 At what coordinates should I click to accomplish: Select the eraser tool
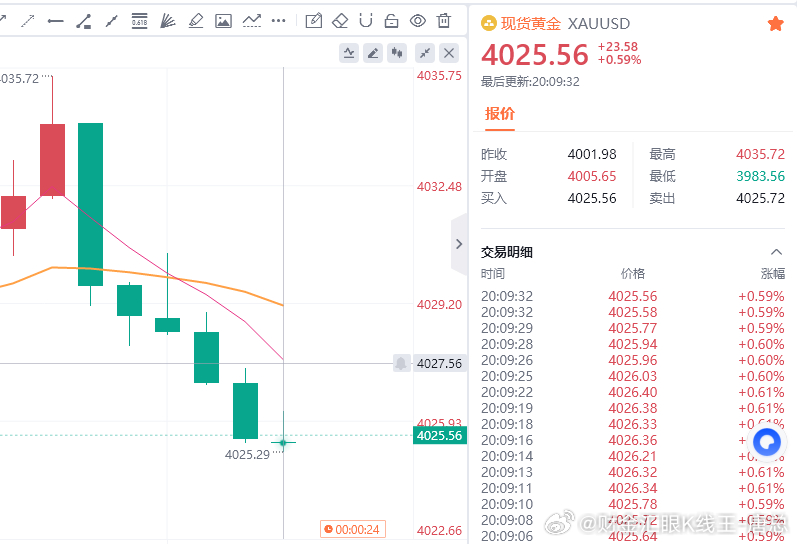click(340, 21)
